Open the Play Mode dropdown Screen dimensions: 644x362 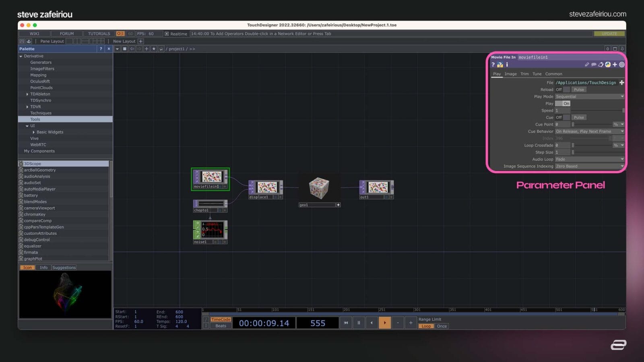(x=589, y=97)
